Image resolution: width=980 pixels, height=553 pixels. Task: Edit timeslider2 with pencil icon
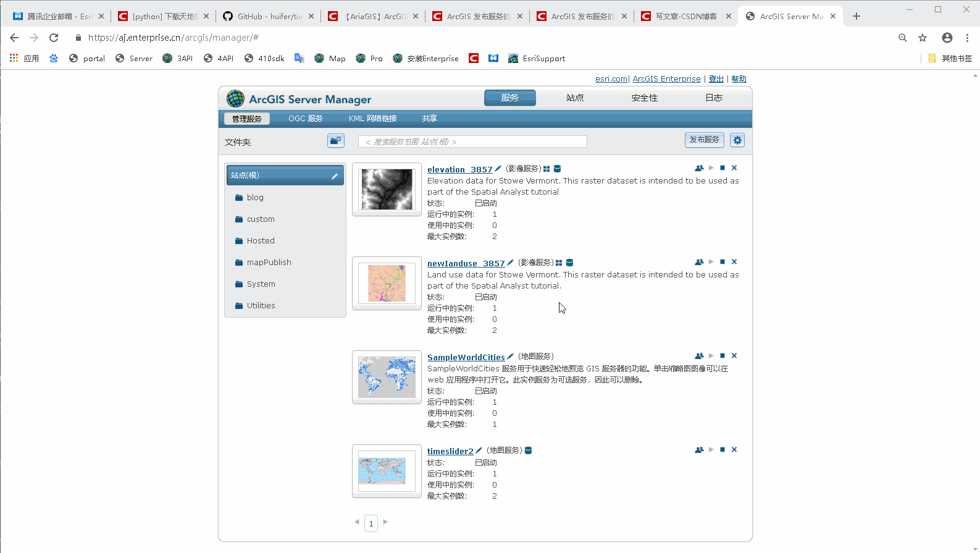[479, 450]
